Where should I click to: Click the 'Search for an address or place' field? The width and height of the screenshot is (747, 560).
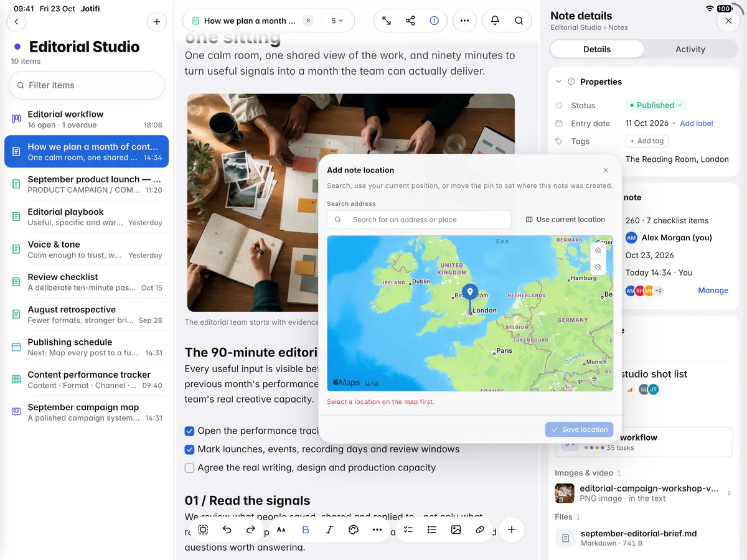(x=419, y=220)
